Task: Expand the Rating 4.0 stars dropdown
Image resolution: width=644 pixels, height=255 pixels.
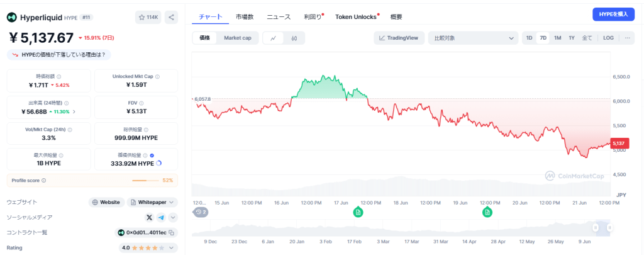Action: point(172,248)
